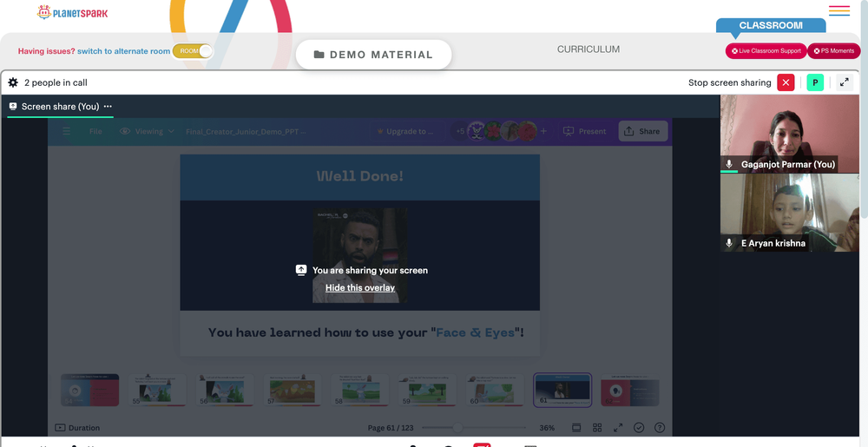The image size is (868, 447).
Task: Toggle the page thumbnails strip icon
Action: (576, 428)
